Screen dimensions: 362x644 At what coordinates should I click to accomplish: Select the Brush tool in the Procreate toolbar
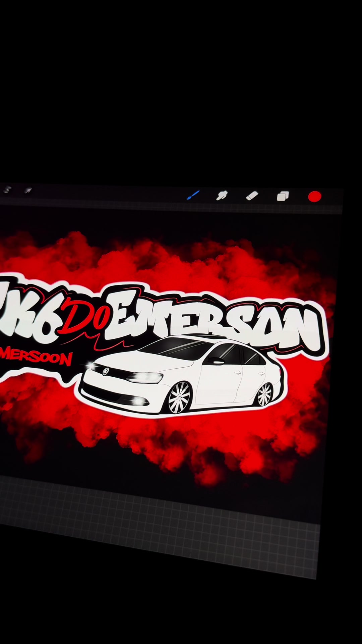pos(193,195)
